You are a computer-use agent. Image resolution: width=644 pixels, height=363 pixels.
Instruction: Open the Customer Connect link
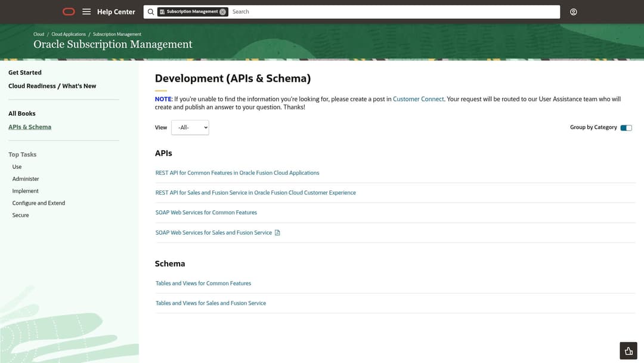(418, 99)
